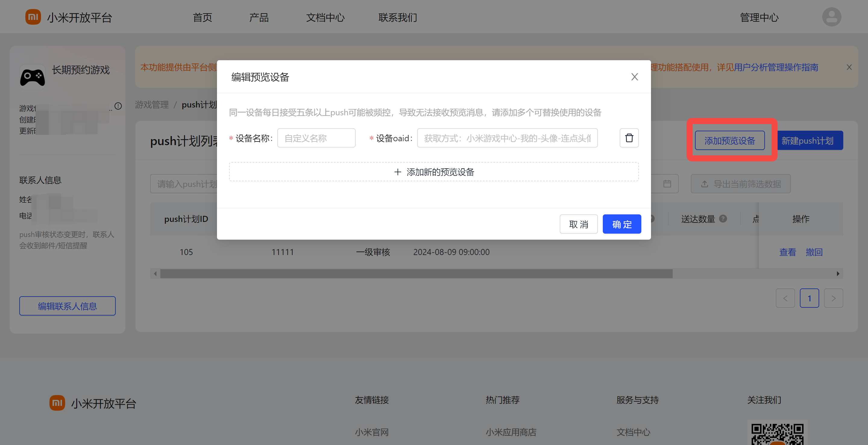Click the trash icon to delete device row

(x=629, y=138)
